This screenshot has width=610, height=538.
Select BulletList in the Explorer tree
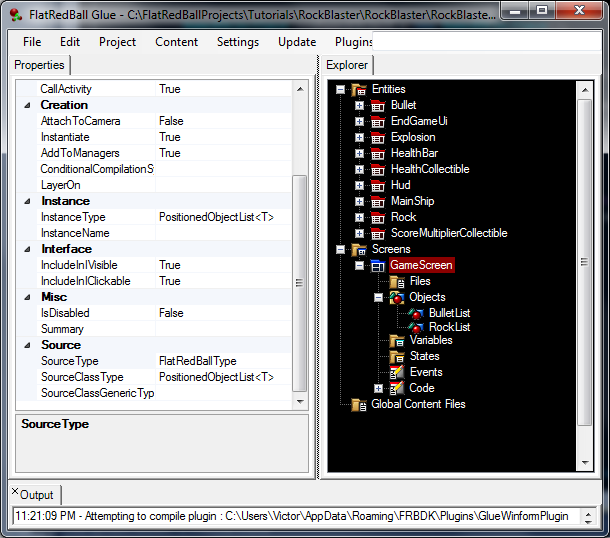[449, 314]
